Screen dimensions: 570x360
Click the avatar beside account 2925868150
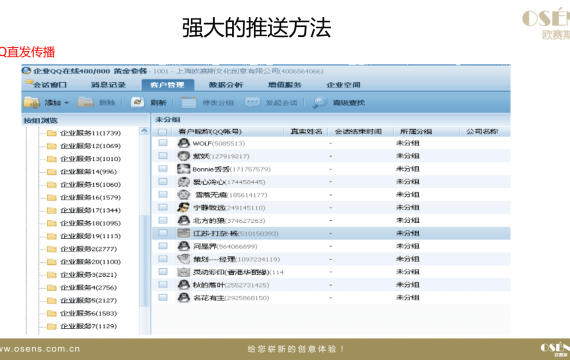click(184, 297)
